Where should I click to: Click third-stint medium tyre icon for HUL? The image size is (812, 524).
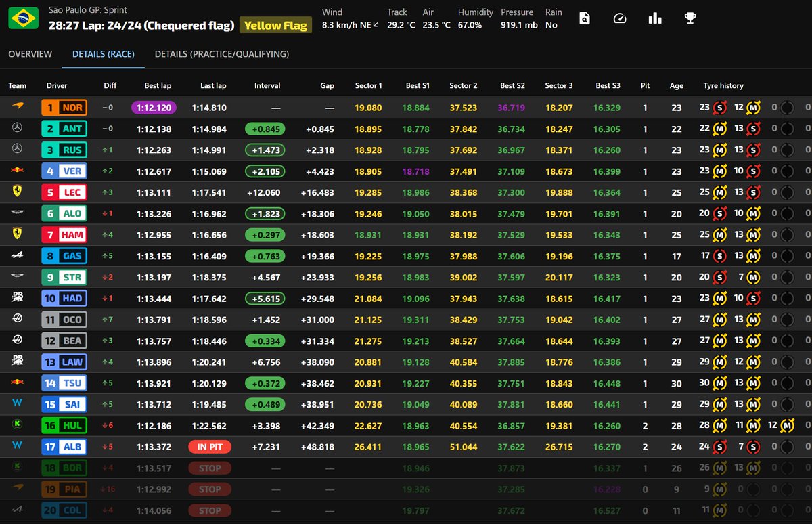point(788,425)
